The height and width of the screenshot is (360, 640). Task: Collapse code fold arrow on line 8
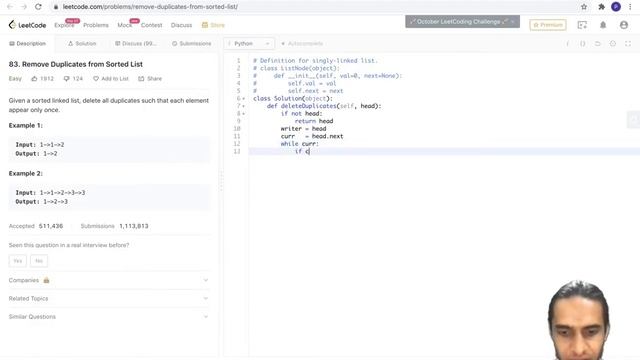244,114
